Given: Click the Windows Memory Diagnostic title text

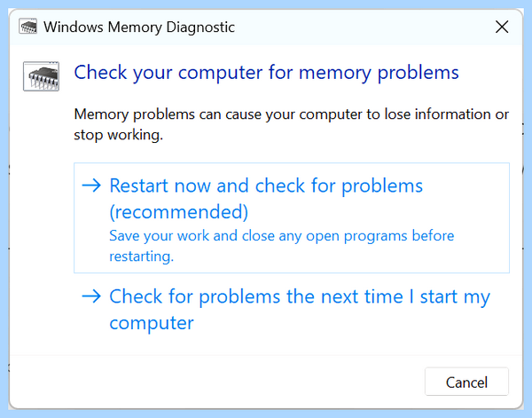Looking at the screenshot, I should (x=139, y=28).
